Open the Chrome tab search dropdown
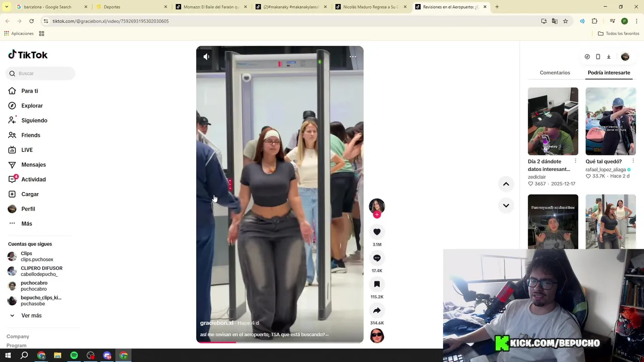 point(7,7)
